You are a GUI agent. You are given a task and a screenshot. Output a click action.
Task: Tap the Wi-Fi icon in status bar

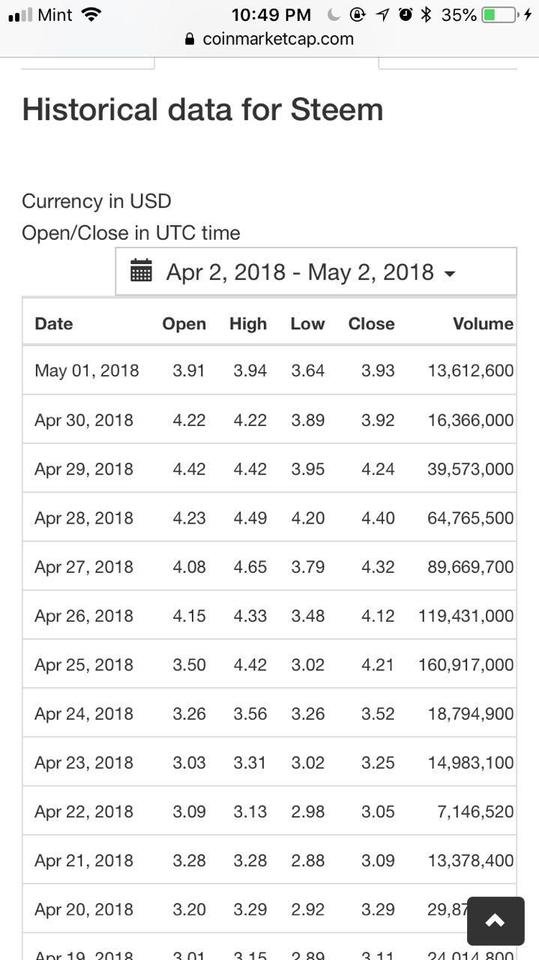(91, 15)
